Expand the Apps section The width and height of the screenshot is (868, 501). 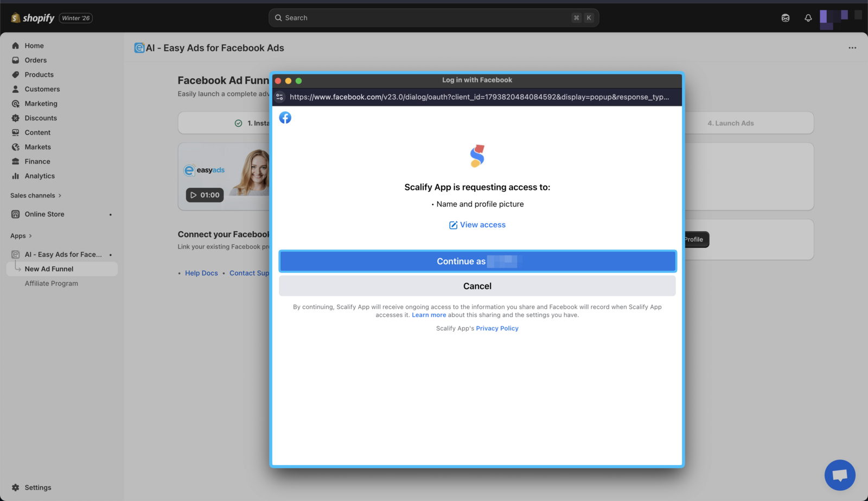[x=21, y=236]
